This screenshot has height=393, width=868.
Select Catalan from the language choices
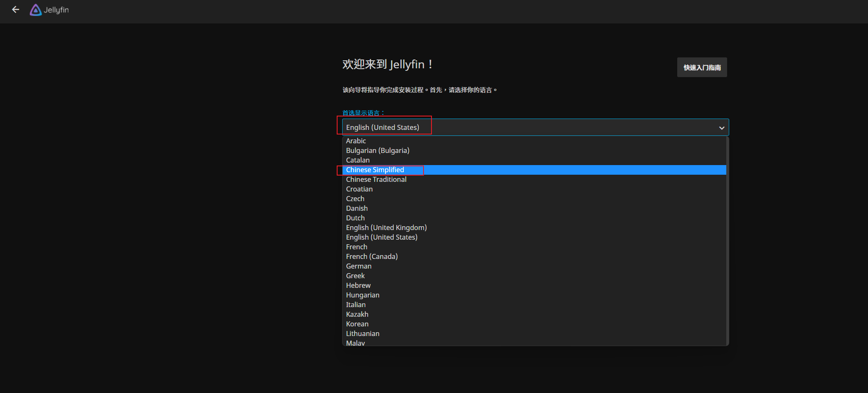tap(358, 160)
